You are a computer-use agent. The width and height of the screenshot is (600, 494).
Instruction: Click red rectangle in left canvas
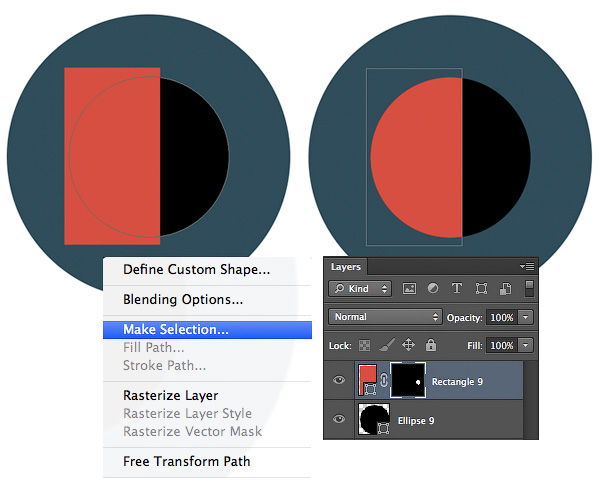click(112, 156)
